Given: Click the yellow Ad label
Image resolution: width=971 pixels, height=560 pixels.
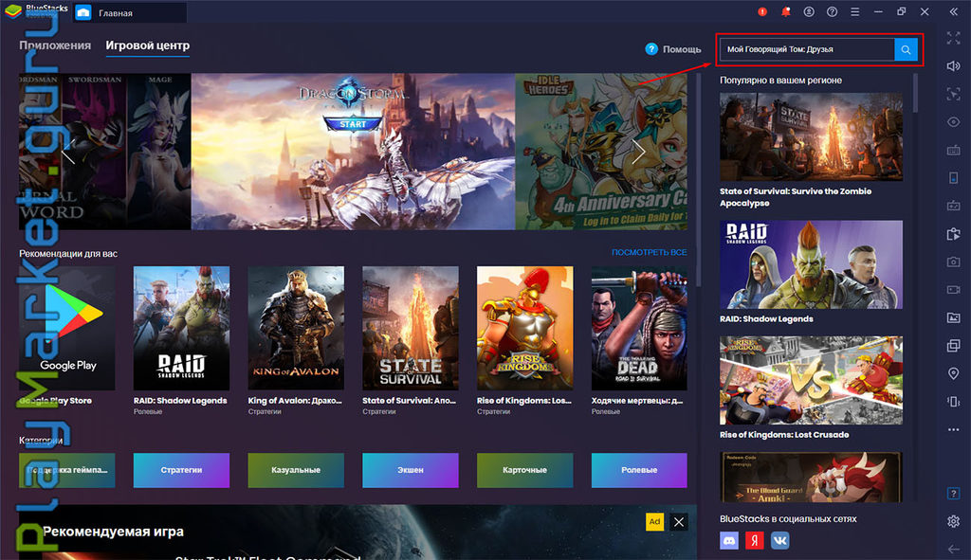Looking at the screenshot, I should pyautogui.click(x=654, y=522).
